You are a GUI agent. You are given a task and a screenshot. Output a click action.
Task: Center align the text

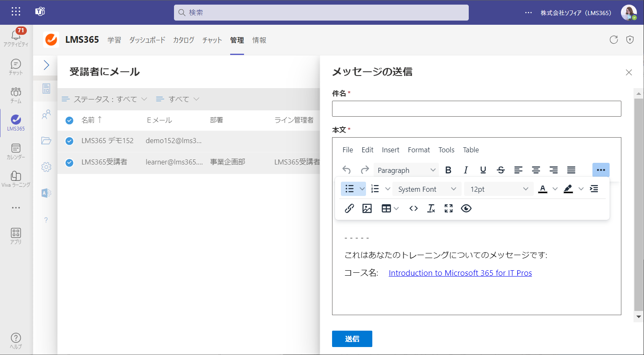pos(536,170)
